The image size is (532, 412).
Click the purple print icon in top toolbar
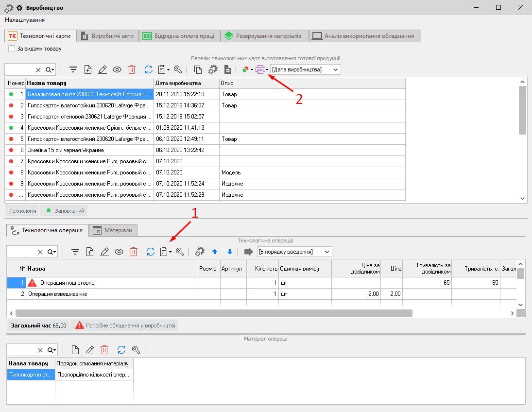pos(260,69)
